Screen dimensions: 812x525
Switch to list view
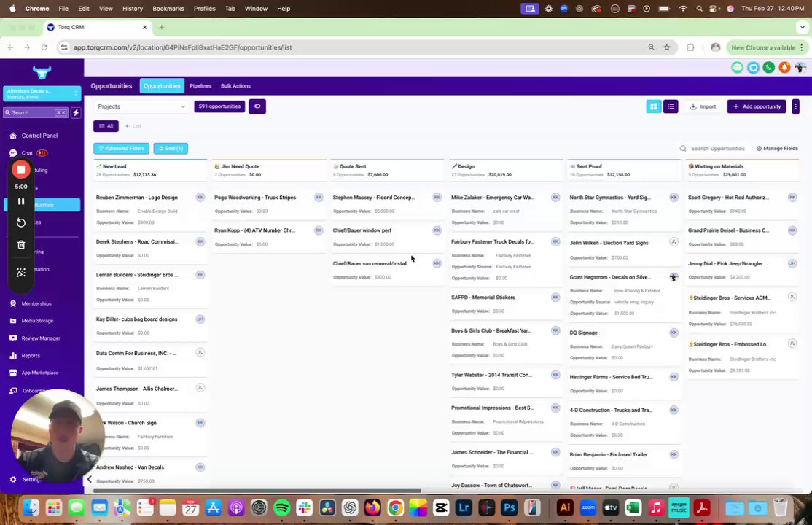click(671, 106)
